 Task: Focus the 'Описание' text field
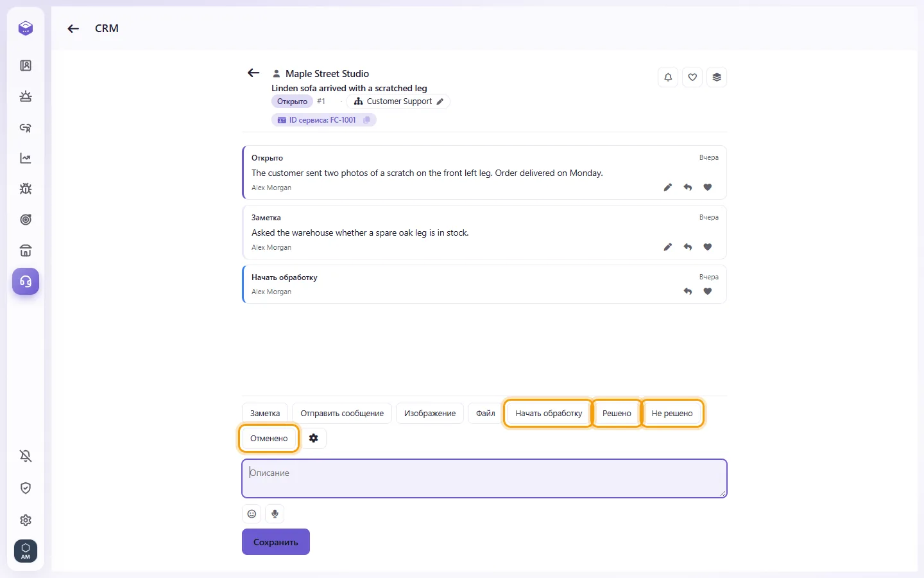(x=484, y=478)
